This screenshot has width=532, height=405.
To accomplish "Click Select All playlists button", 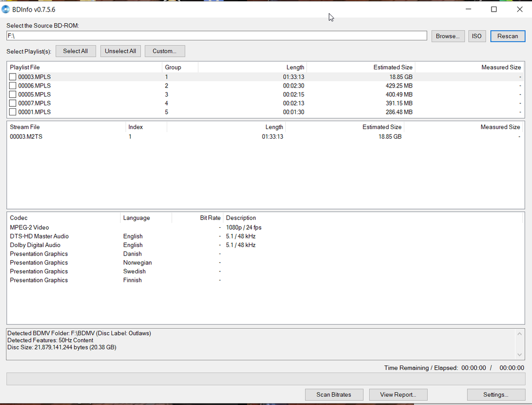I will [75, 51].
